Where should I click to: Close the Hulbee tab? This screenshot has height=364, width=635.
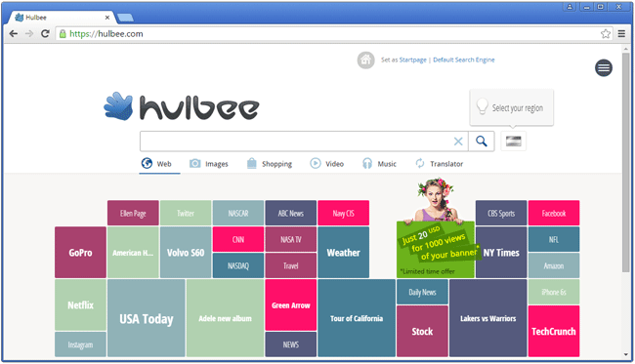tap(107, 18)
